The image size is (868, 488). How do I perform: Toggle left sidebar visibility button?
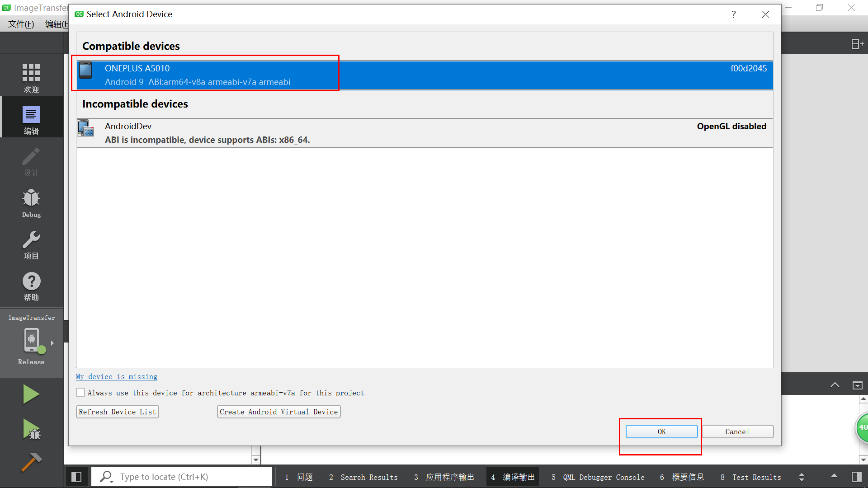(76, 477)
